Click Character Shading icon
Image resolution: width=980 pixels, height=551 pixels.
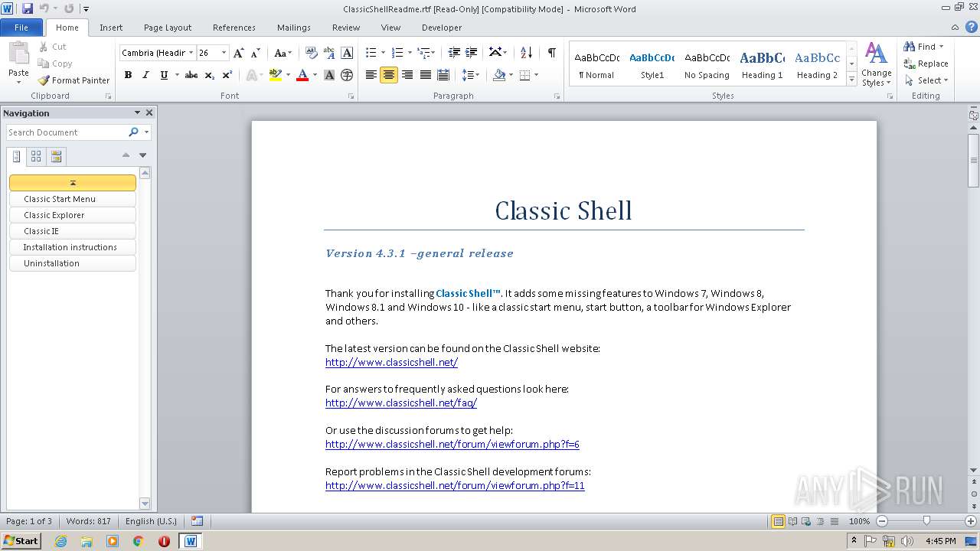click(x=329, y=75)
